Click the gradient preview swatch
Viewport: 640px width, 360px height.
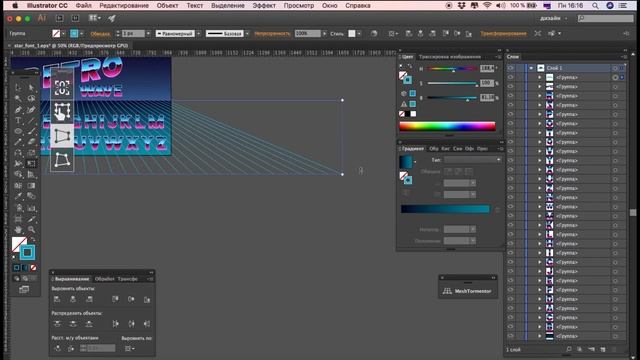pyautogui.click(x=406, y=162)
